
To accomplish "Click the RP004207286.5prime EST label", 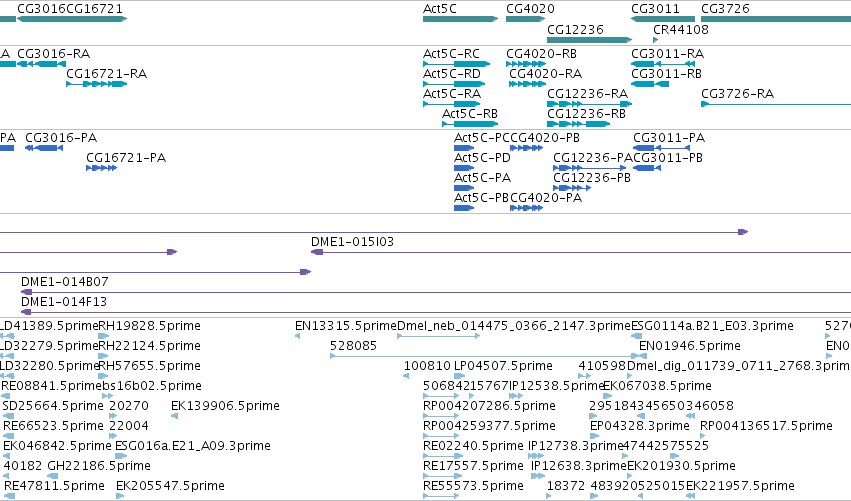I will coord(489,406).
